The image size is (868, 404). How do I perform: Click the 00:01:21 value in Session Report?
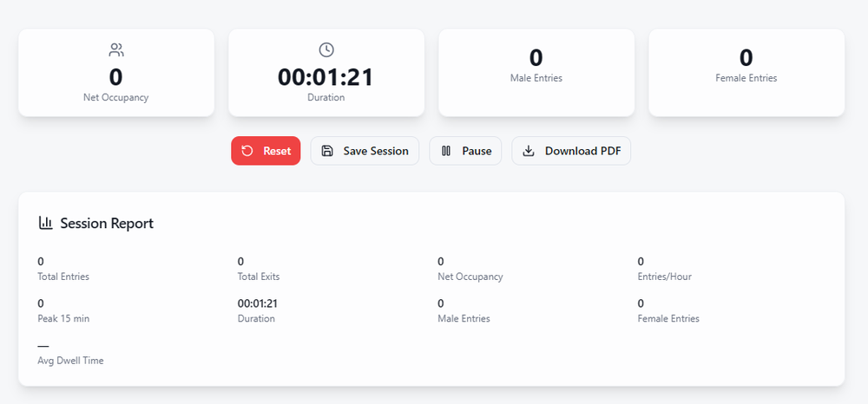pos(258,303)
